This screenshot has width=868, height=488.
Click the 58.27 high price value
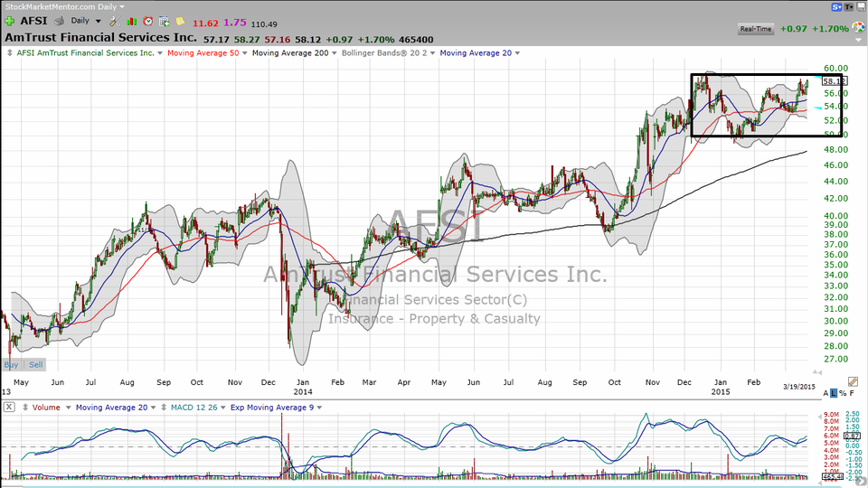tap(246, 40)
